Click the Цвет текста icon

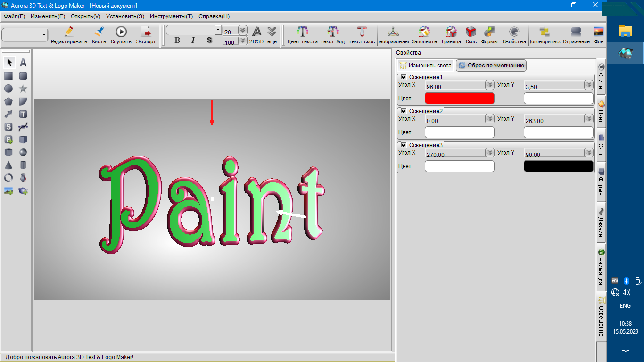(302, 32)
